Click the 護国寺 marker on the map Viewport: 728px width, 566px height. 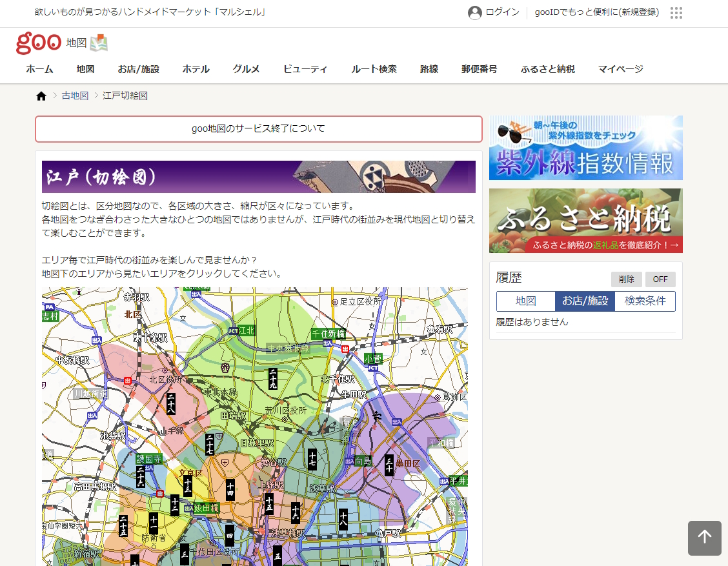(x=148, y=459)
